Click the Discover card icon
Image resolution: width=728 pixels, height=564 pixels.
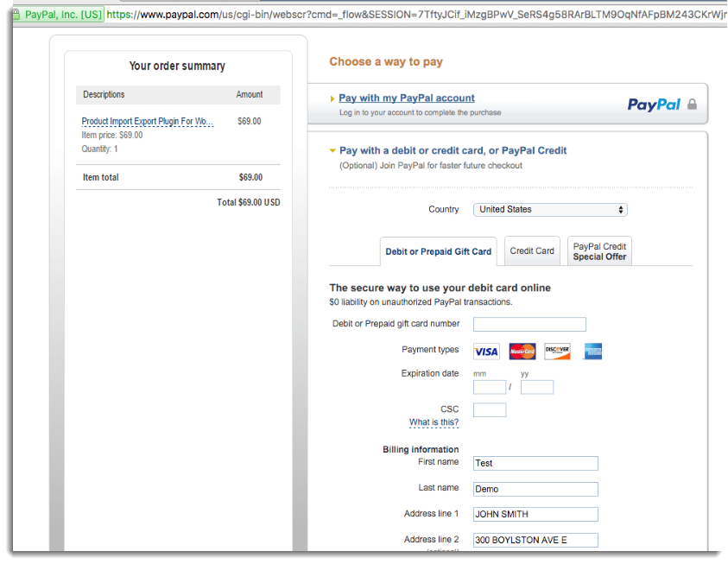click(557, 352)
